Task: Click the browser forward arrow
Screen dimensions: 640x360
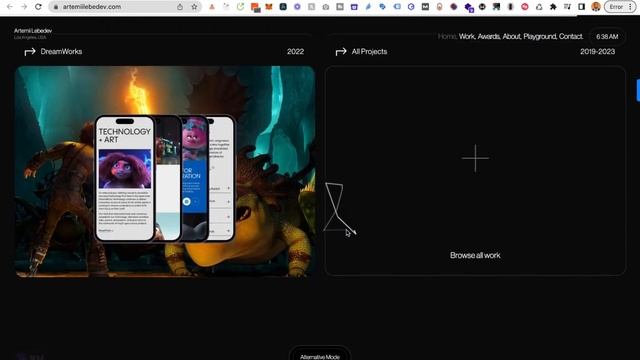Action: 24,7
